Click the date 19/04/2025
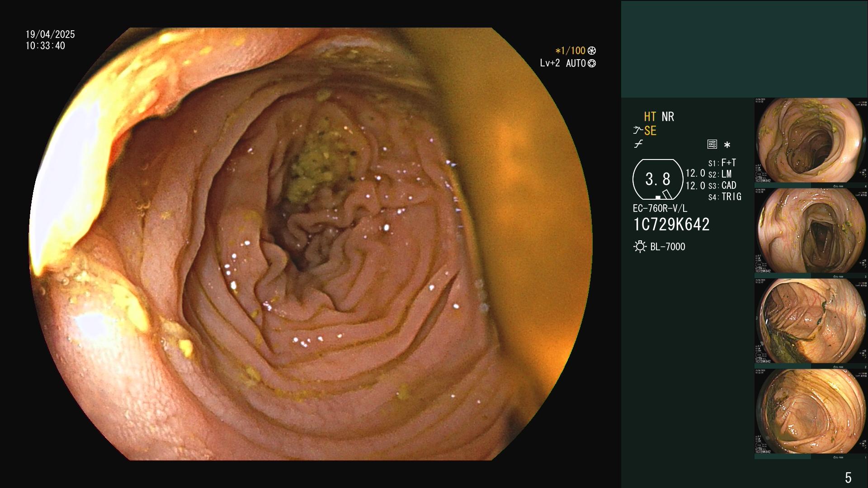 click(x=50, y=34)
